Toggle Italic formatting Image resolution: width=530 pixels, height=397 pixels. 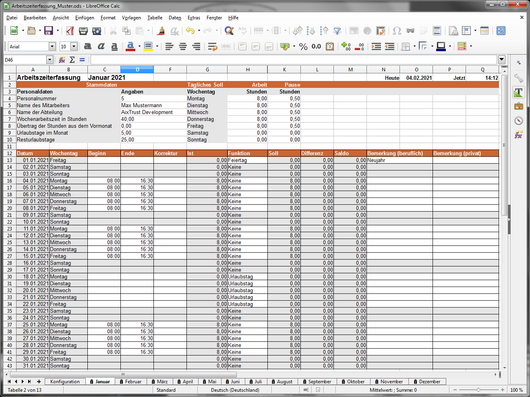pyautogui.click(x=101, y=46)
